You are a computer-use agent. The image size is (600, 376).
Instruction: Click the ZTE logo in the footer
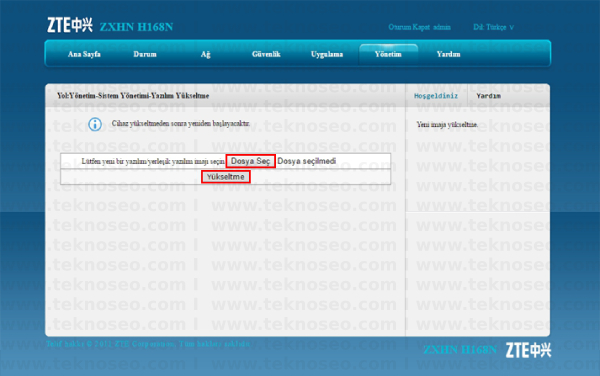pos(528,350)
